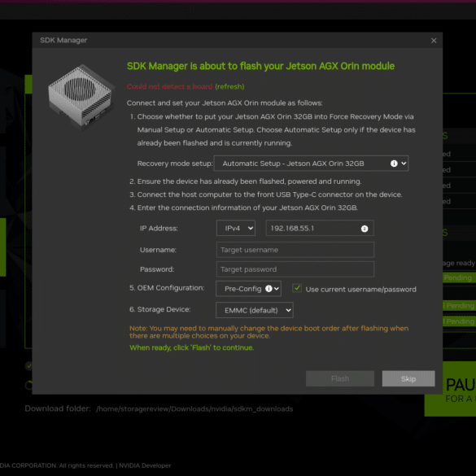The width and height of the screenshot is (476, 476).
Task: Click the refresh link to re-detect board
Action: point(229,87)
